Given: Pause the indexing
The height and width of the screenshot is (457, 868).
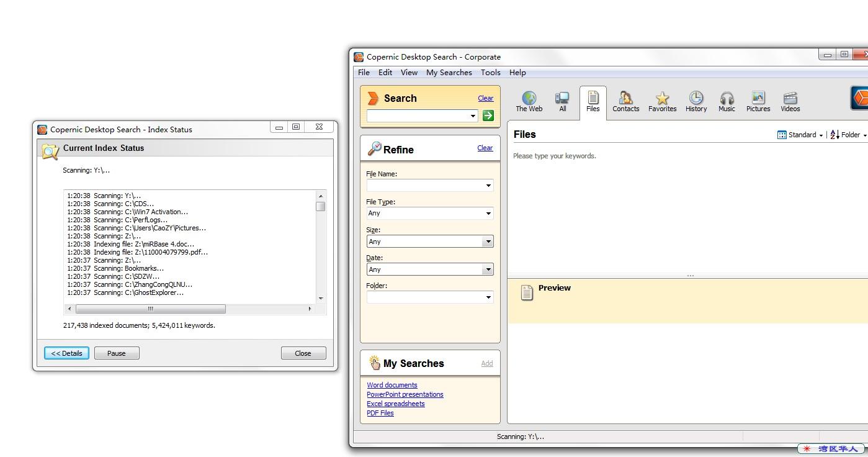Looking at the screenshot, I should click(x=117, y=353).
